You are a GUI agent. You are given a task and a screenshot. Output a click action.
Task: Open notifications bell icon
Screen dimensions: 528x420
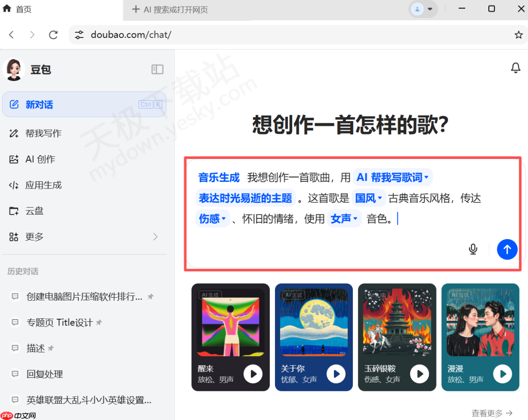point(515,68)
